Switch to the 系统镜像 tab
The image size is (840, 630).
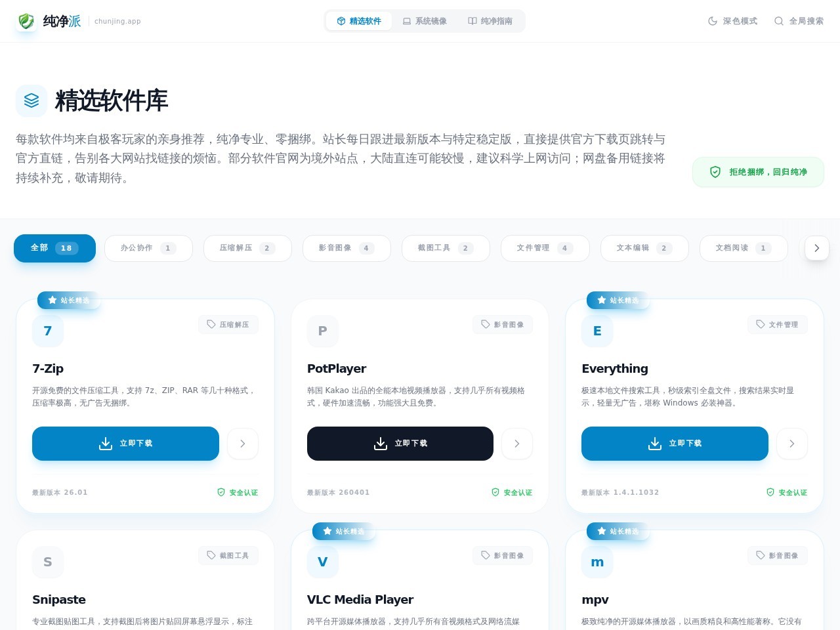click(425, 21)
